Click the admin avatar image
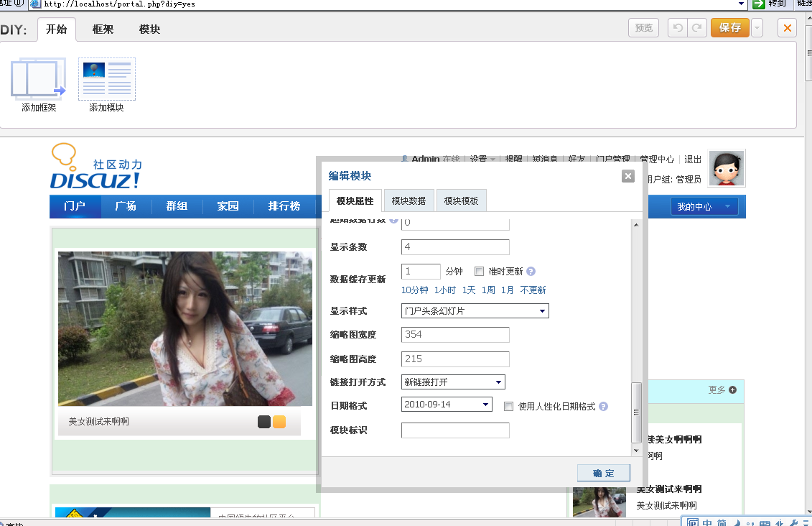The width and height of the screenshot is (812, 526). click(727, 168)
